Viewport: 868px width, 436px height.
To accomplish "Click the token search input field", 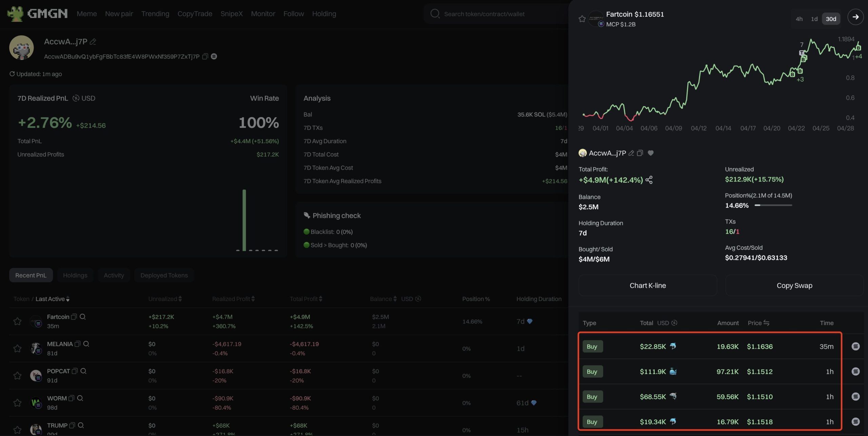I will pyautogui.click(x=495, y=14).
